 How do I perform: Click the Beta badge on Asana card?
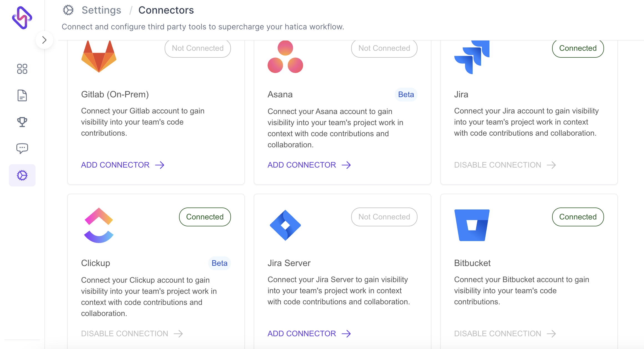pyautogui.click(x=406, y=94)
